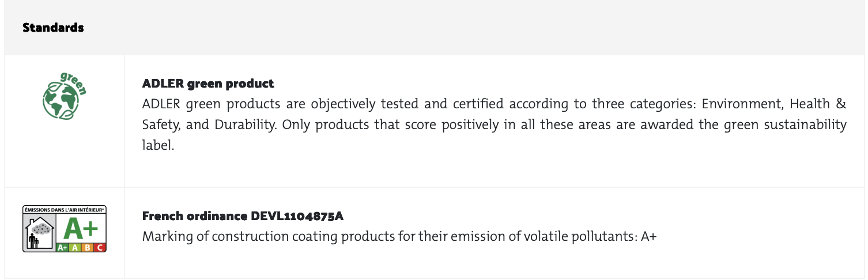Select the red C scale box
The width and height of the screenshot is (868, 280).
pos(100,248)
